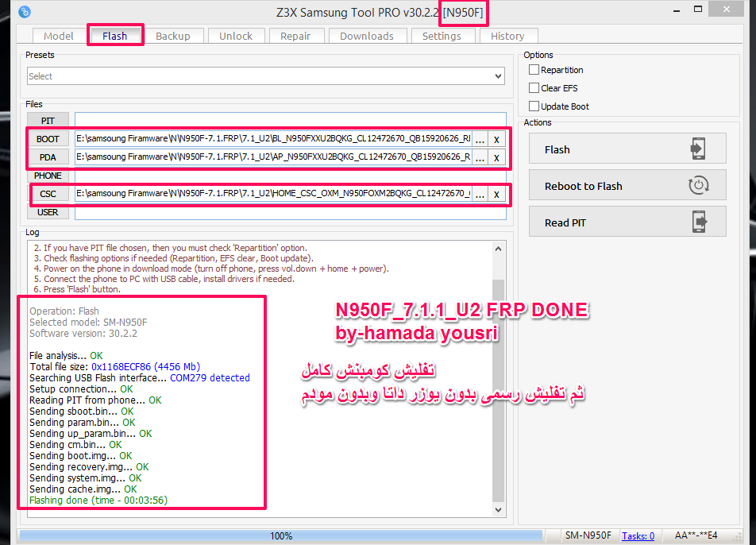Click the phone icon on Flash button
Viewport: 756px width, 545px height.
tap(698, 149)
